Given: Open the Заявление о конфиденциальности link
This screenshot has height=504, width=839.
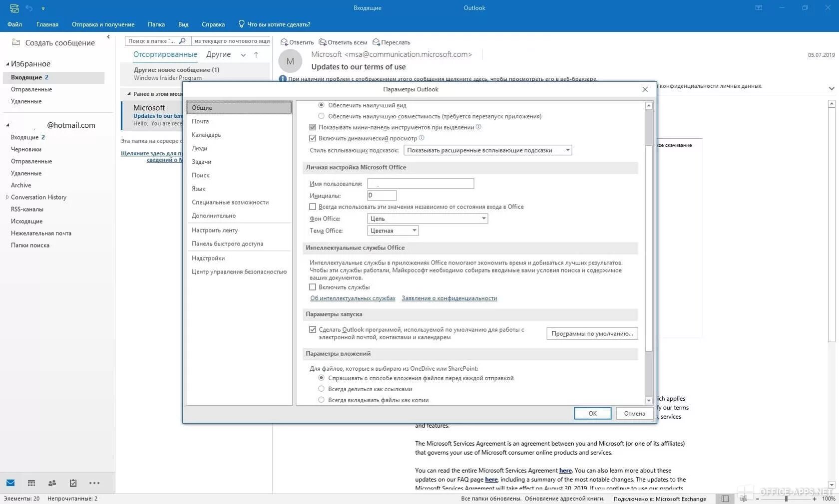Looking at the screenshot, I should (448, 298).
